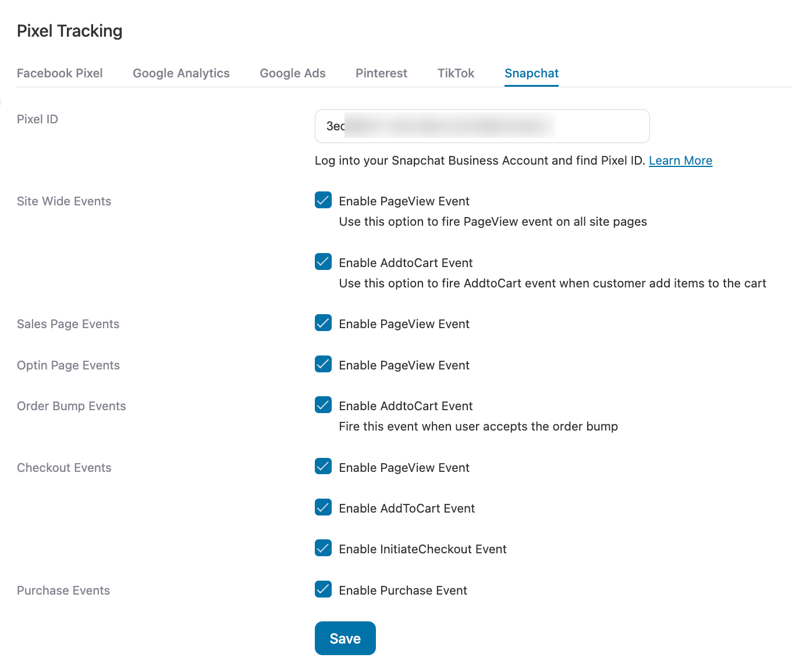
Task: Click the Site Wide Events label
Action: [64, 201]
